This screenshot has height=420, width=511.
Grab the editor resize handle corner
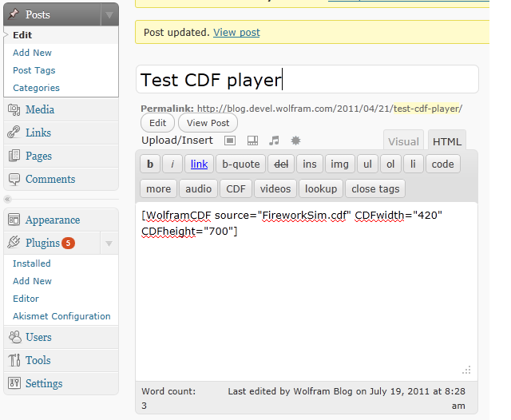coord(466,370)
